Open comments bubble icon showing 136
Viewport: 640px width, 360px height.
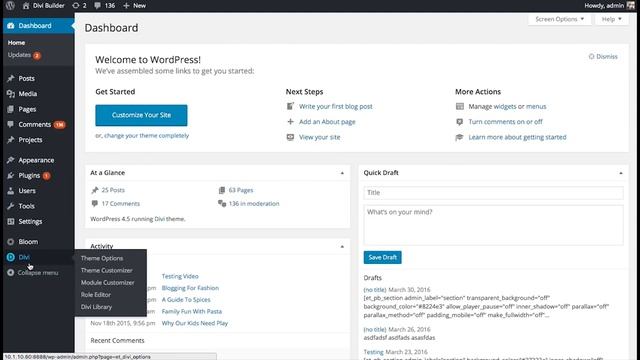[104, 6]
